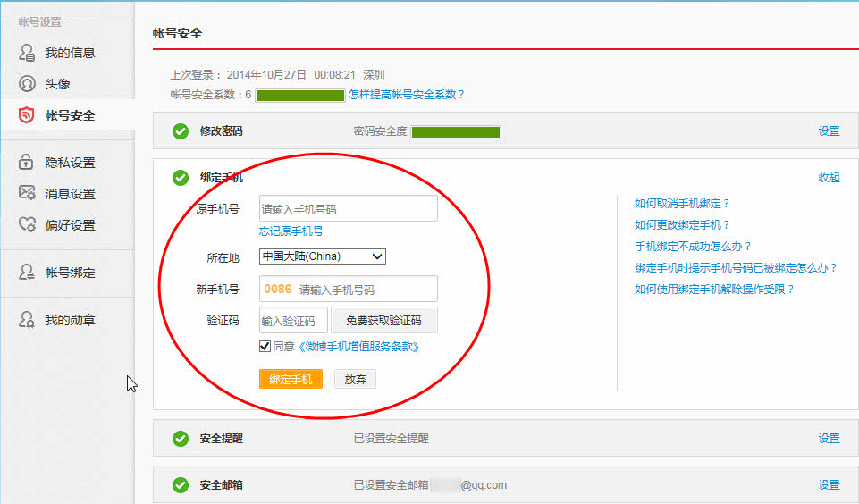859x504 pixels.
Task: Open 如何更改绑定手机？ help link
Action: pyautogui.click(x=682, y=224)
